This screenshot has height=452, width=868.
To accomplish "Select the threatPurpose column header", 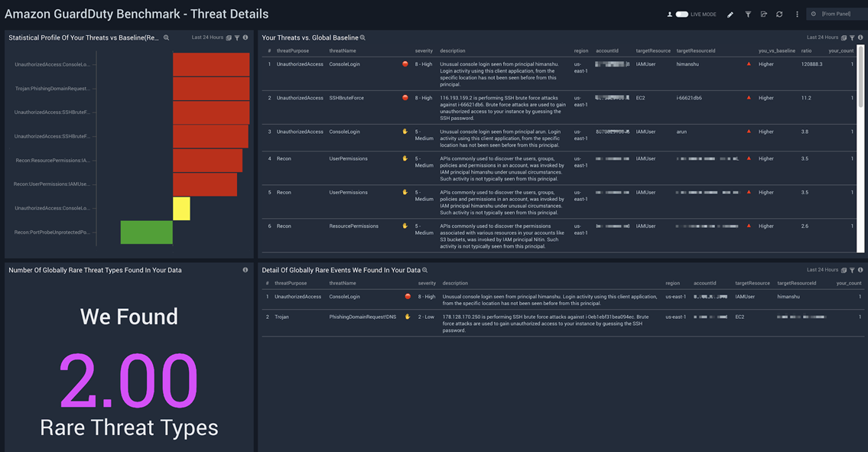I will [293, 50].
